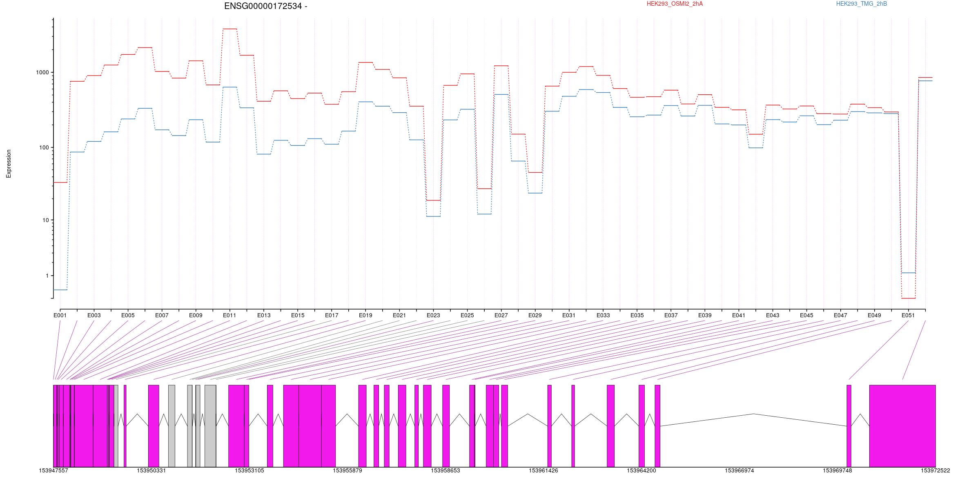Click the 1000 y-axis tick label
980x490 pixels.
coord(42,72)
